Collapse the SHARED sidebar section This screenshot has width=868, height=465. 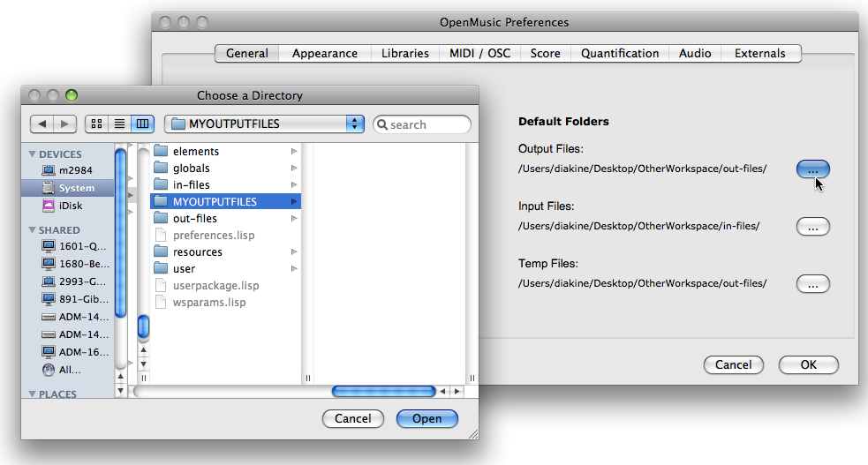pyautogui.click(x=32, y=230)
